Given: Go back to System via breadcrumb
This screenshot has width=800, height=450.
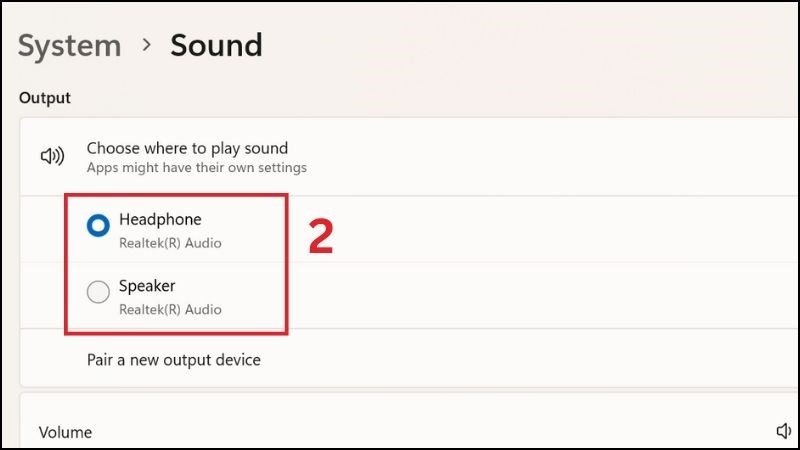Looking at the screenshot, I should click(x=69, y=45).
